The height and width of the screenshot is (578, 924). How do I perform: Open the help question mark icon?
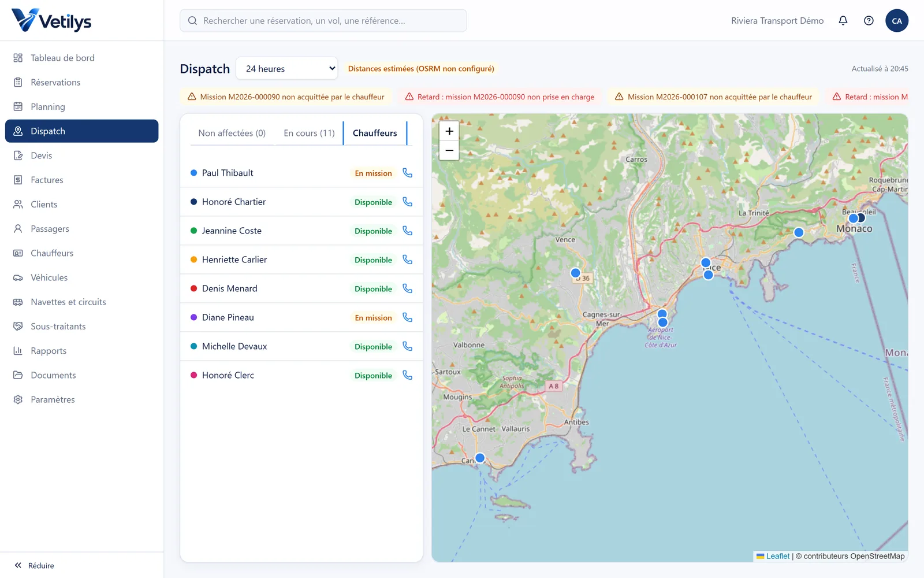(x=869, y=21)
